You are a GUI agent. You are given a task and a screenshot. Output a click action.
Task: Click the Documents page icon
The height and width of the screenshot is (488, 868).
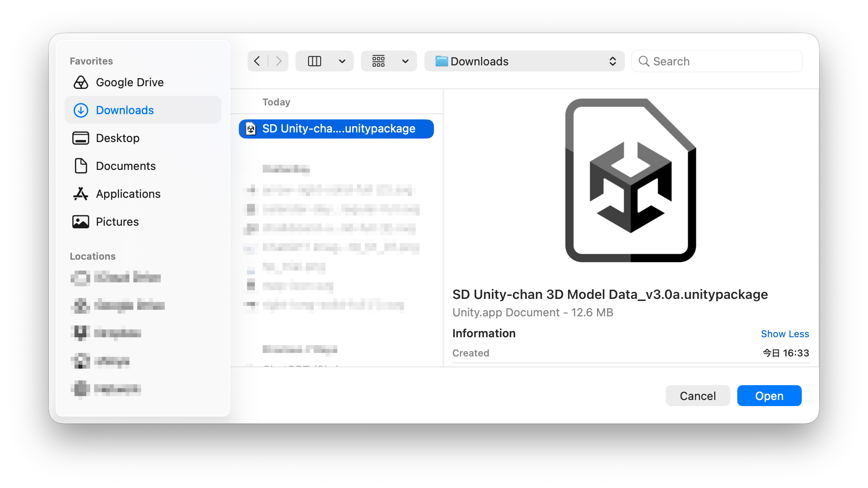(81, 166)
